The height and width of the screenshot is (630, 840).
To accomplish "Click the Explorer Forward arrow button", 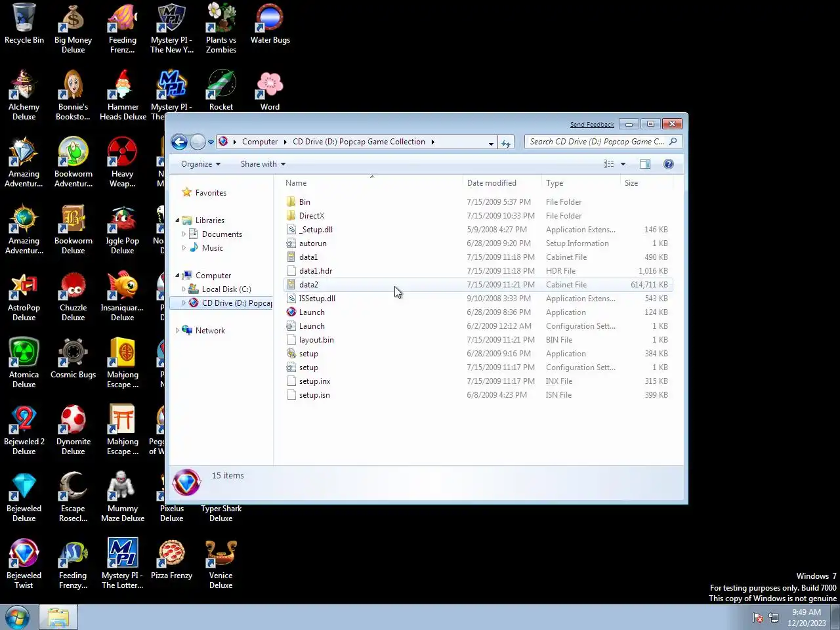I will coord(198,142).
